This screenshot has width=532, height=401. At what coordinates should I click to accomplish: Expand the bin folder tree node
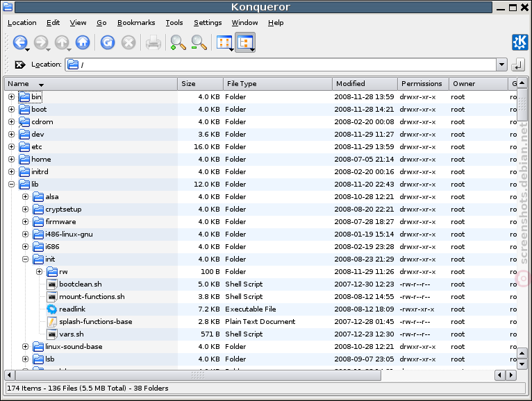point(12,97)
